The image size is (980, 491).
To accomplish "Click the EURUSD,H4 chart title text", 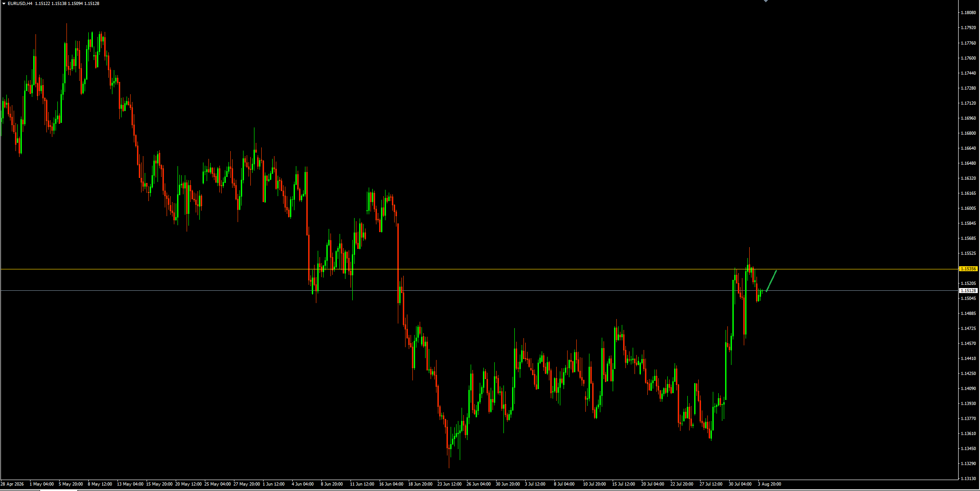I will (20, 4).
